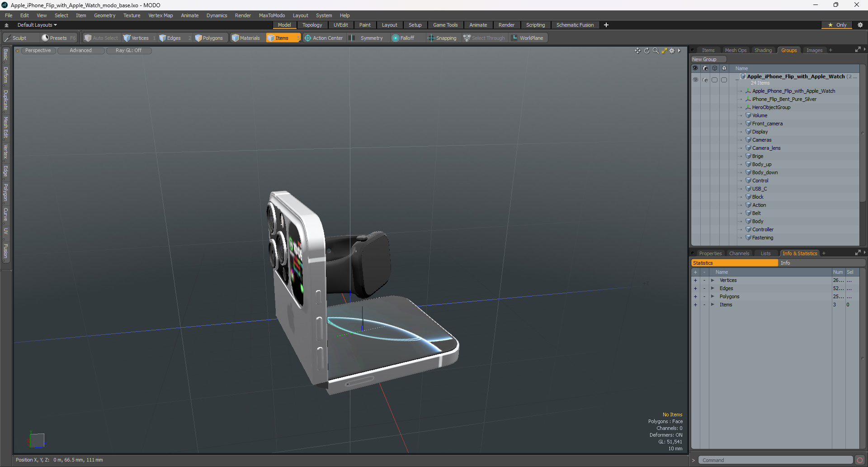Switch to Materials selection mode

(x=246, y=38)
